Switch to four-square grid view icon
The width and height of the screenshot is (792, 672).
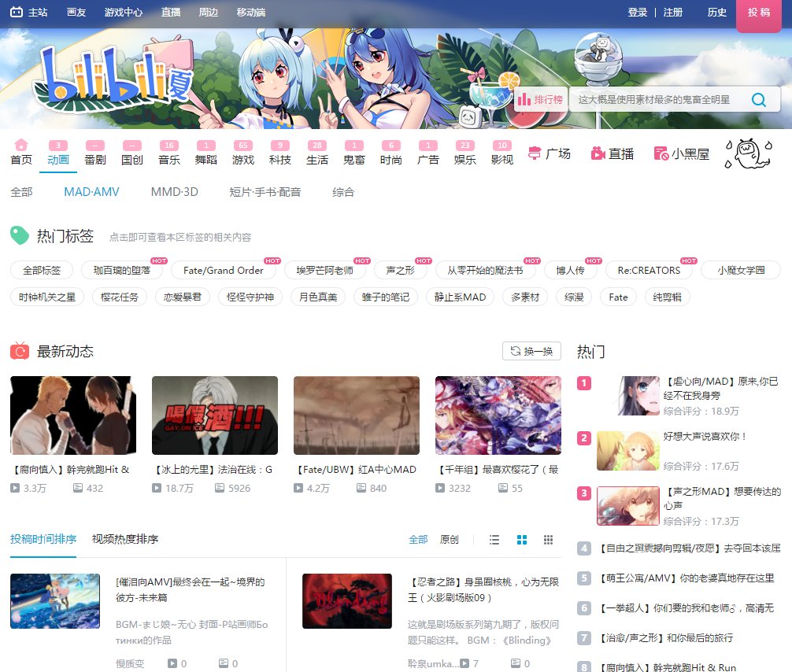click(x=522, y=540)
